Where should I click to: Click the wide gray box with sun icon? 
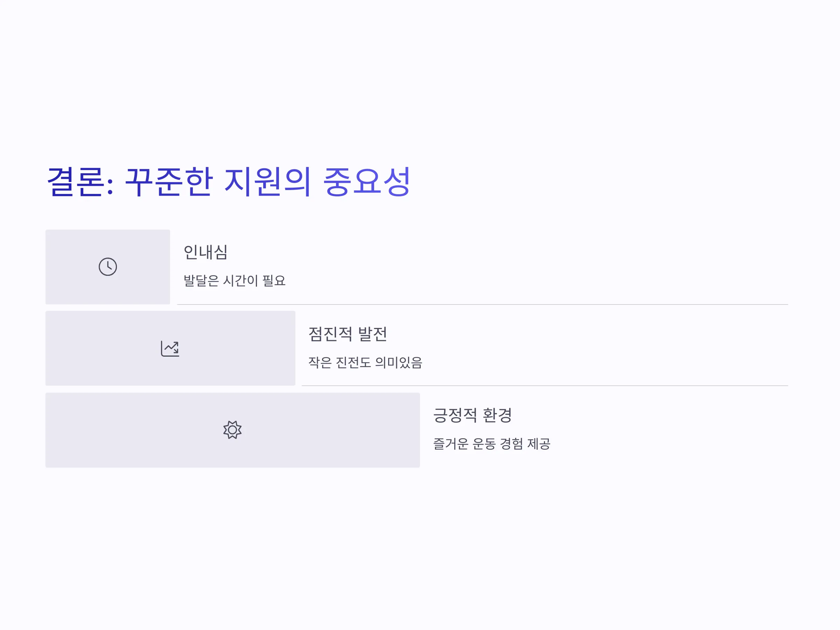point(232,430)
